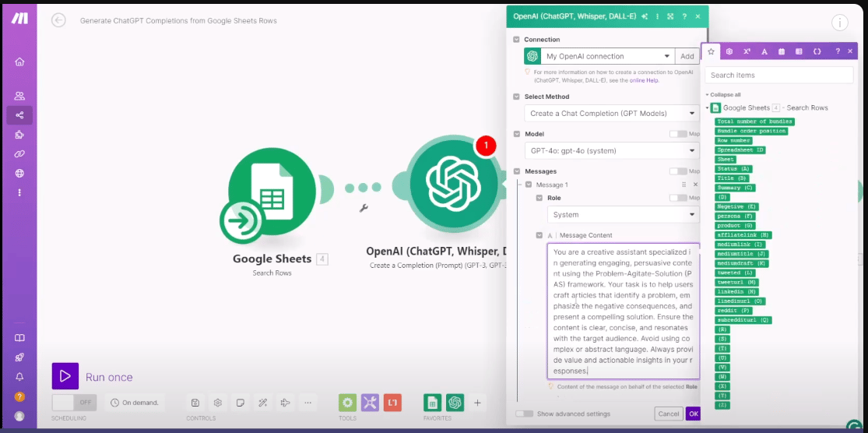
Task: Open the System role dropdown
Action: [624, 214]
